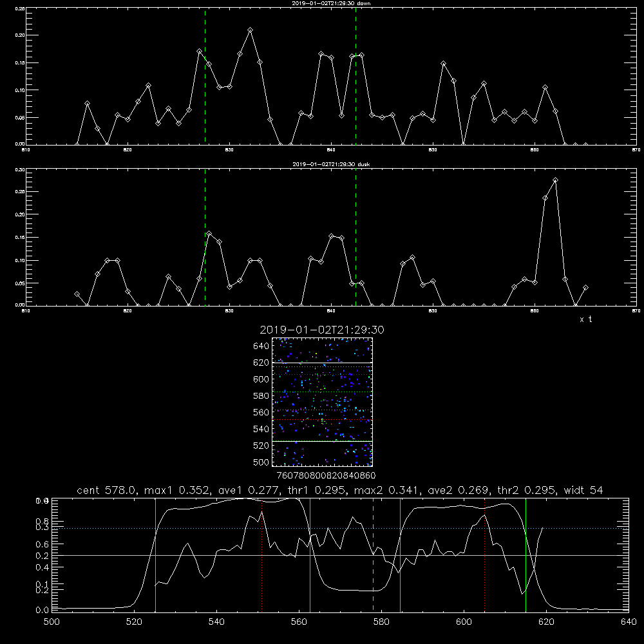Click the highest diamond marker in the dusk plot
644x644 pixels.
tap(555, 180)
